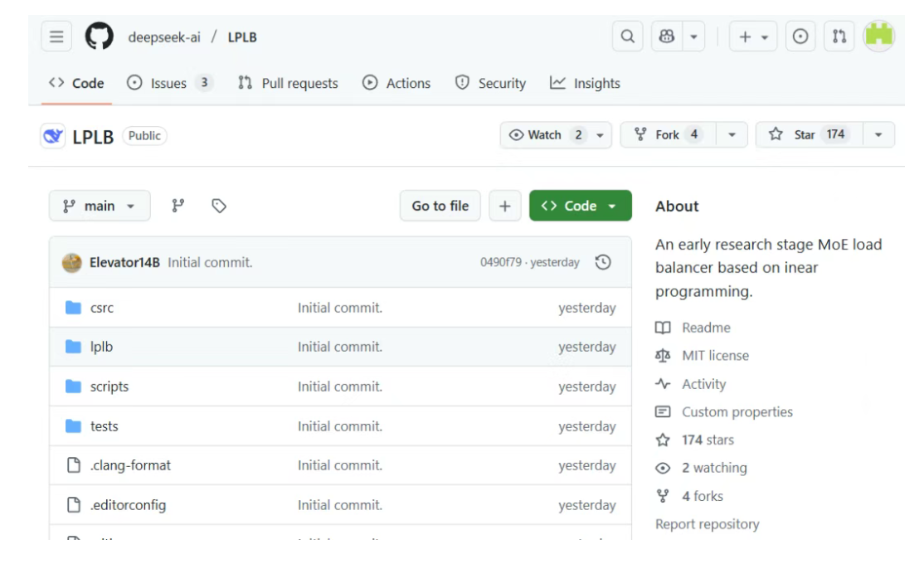View tags using the tag icon
This screenshot has height=564, width=924.
(x=219, y=206)
